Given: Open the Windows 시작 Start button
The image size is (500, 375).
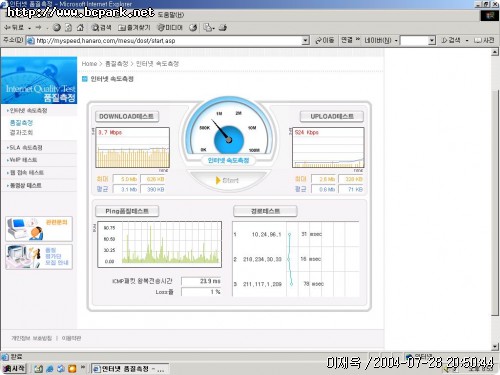Looking at the screenshot, I should pyautogui.click(x=14, y=369).
